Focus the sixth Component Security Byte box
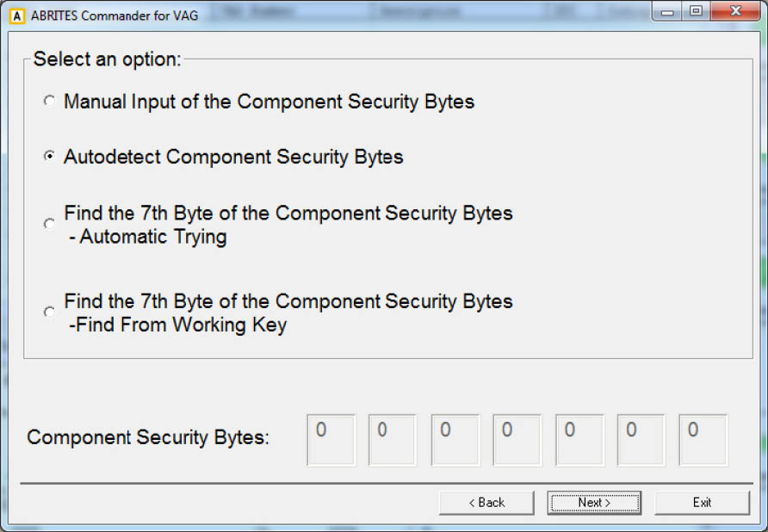The height and width of the screenshot is (532, 768). (641, 439)
